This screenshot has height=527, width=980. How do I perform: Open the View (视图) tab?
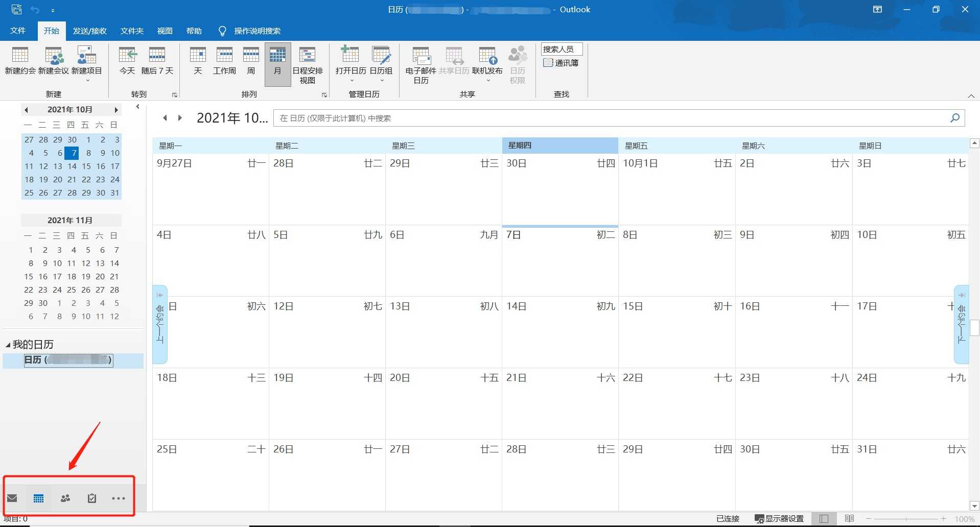165,31
